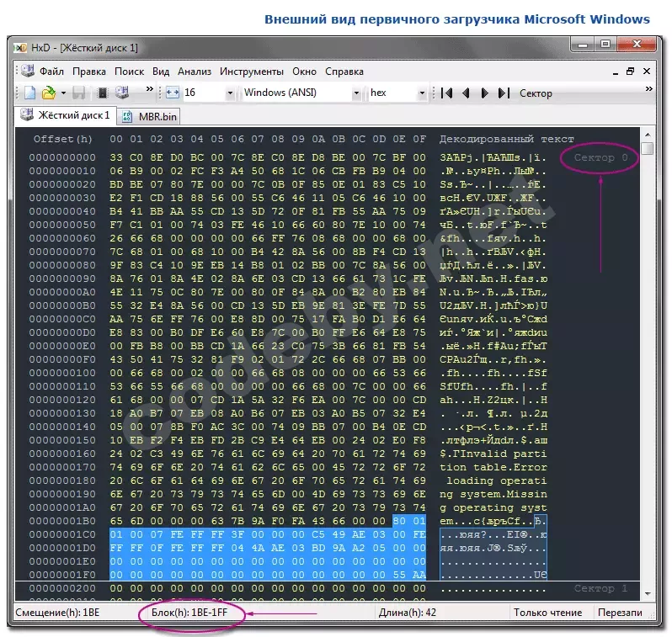
Task: Click offset row 0000000200
Action: point(62,588)
